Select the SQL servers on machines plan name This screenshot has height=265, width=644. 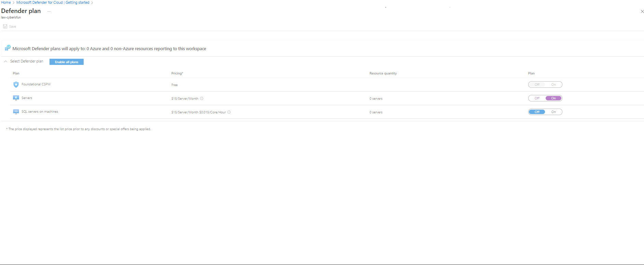[40, 112]
